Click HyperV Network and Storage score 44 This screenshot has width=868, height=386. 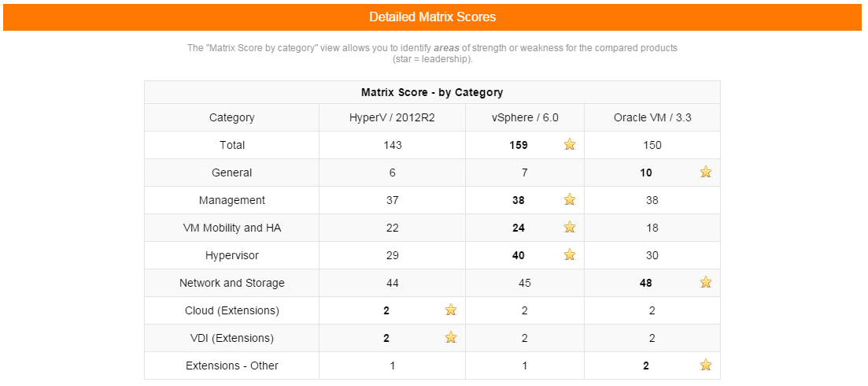tap(393, 283)
